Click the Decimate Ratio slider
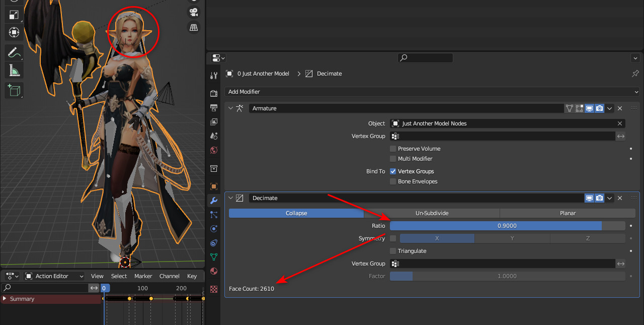The image size is (644, 325). pyautogui.click(x=507, y=226)
